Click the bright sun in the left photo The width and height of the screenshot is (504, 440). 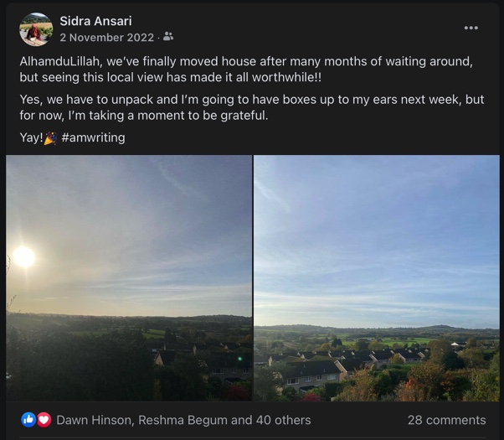coord(23,256)
